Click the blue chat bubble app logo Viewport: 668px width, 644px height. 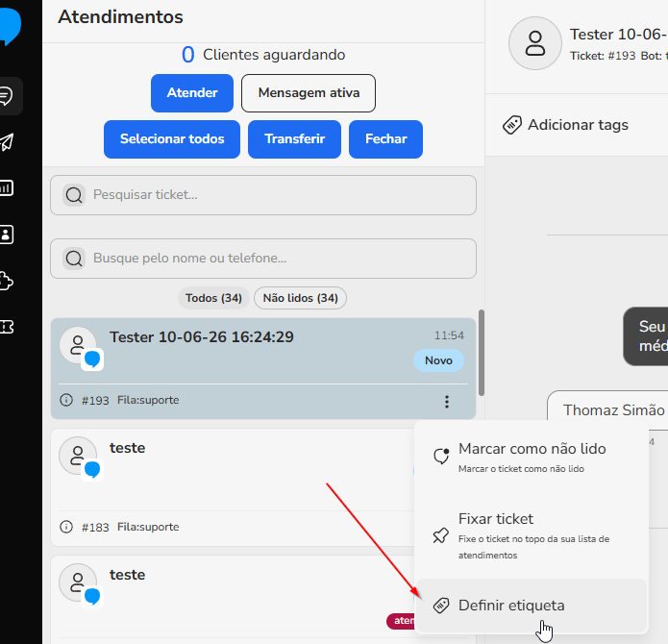(10, 26)
